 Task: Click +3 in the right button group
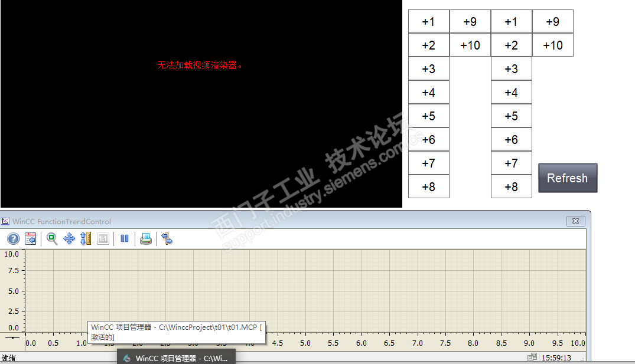(x=511, y=69)
